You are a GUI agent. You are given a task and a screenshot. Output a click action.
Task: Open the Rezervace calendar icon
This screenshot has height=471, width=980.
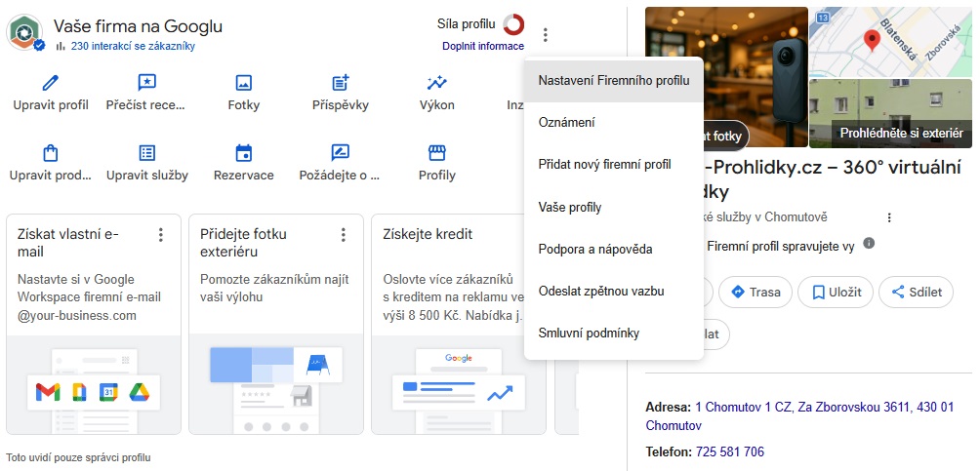coord(243,153)
